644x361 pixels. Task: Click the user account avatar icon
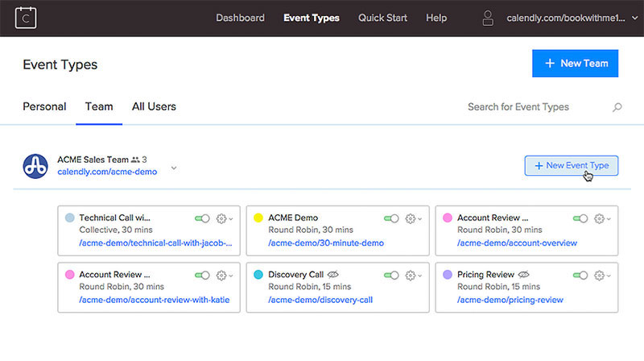[x=487, y=18]
